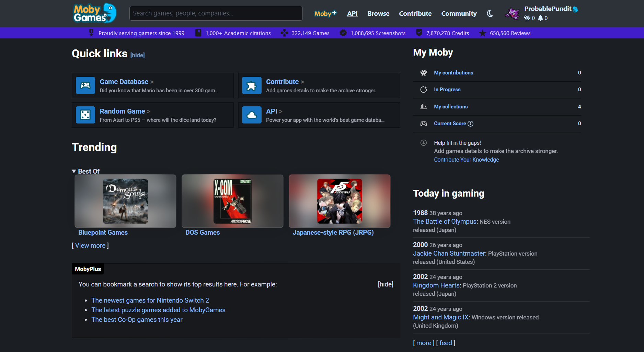Open X-COM cover thumbnail

click(232, 201)
